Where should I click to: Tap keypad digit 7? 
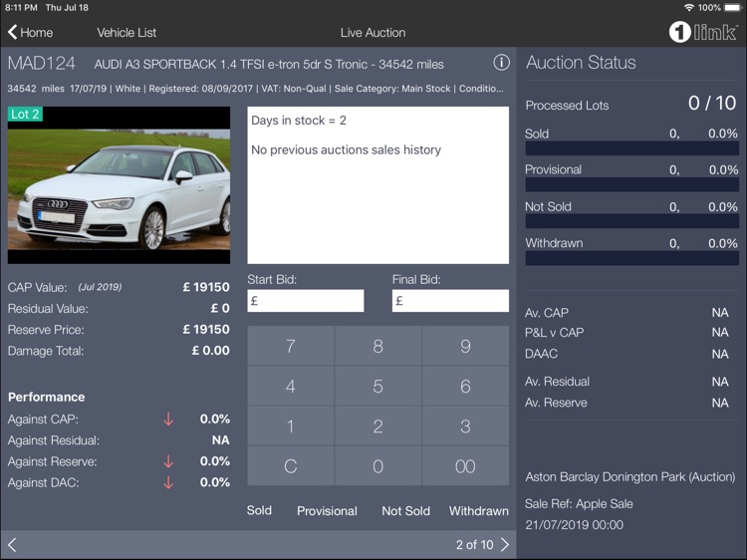tap(291, 346)
